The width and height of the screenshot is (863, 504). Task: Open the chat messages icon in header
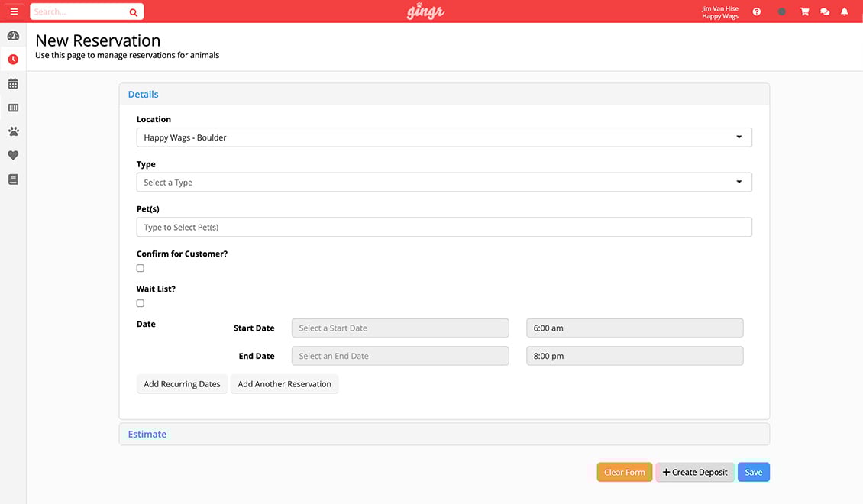[824, 11]
